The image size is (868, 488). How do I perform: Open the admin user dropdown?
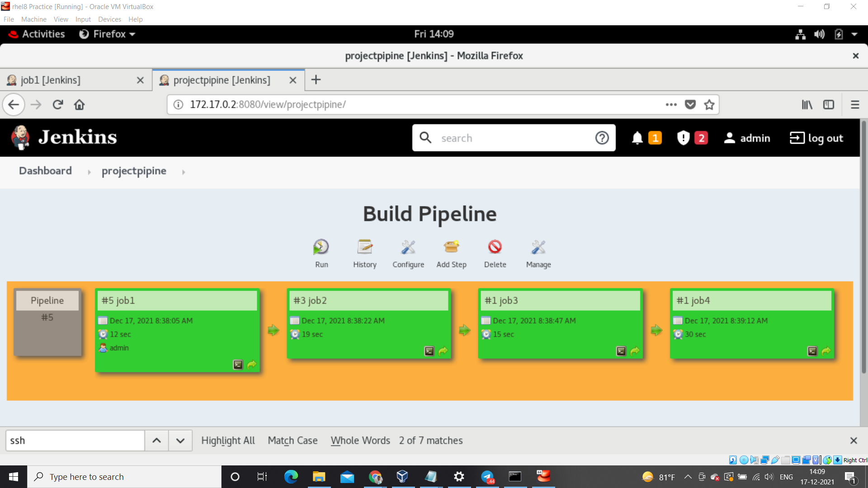(x=747, y=138)
